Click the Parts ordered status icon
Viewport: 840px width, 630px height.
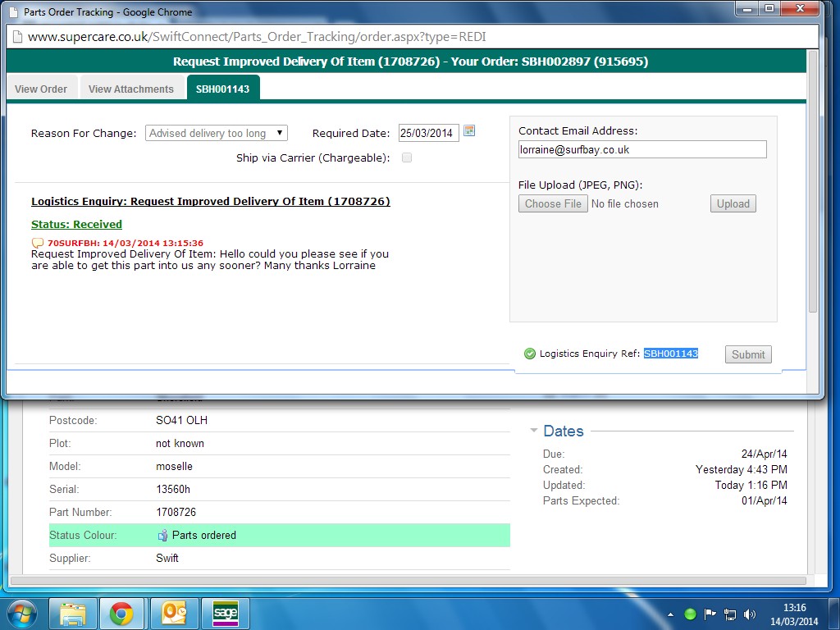[x=162, y=535]
